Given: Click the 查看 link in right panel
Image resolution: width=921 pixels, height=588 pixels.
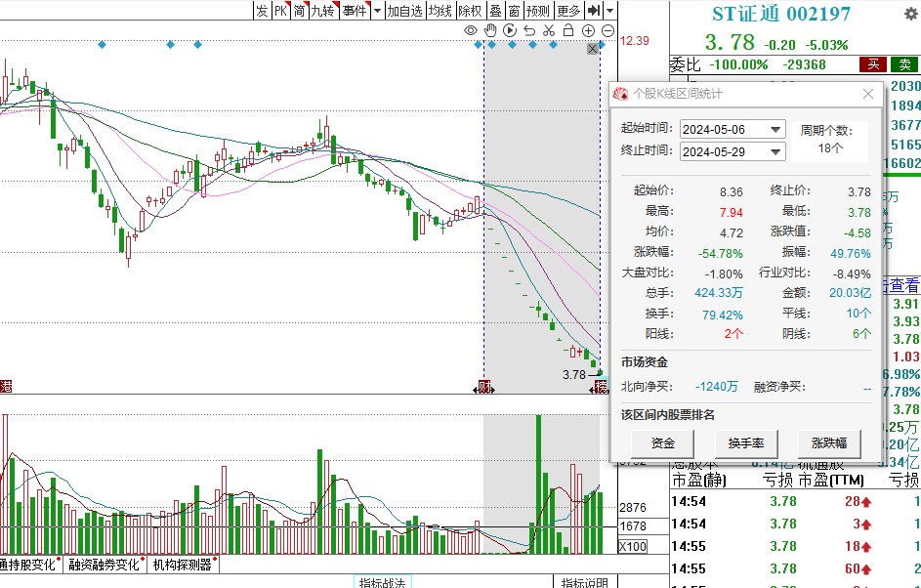Looking at the screenshot, I should pyautogui.click(x=904, y=285).
